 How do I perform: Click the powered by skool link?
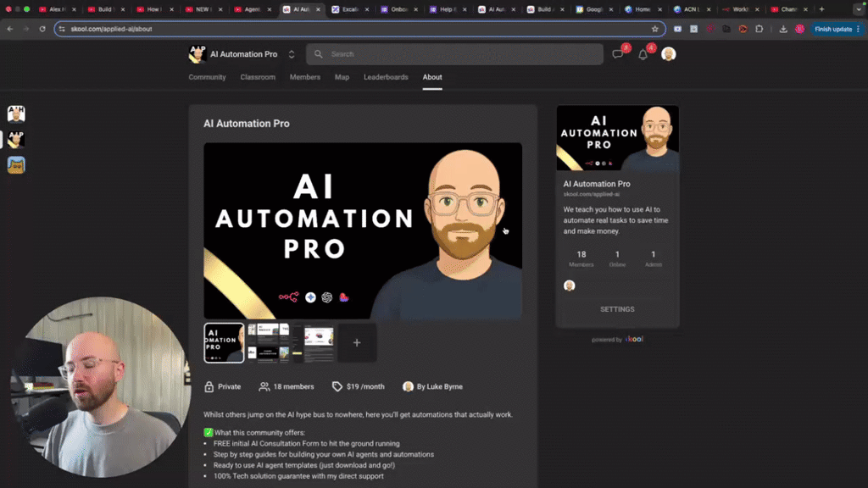[x=617, y=339]
